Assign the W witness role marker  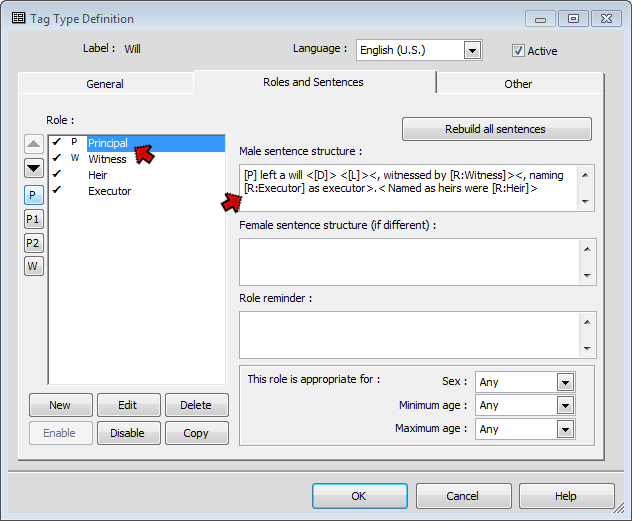pos(33,266)
